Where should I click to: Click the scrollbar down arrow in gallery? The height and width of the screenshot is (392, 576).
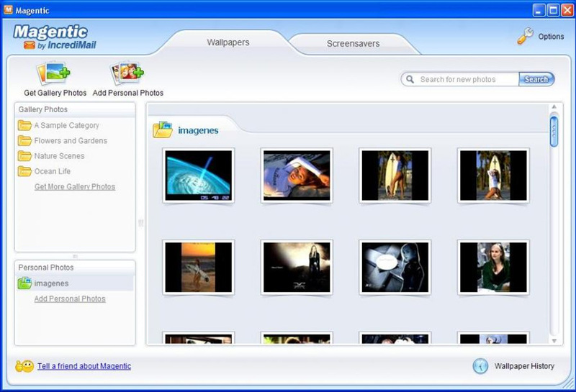click(554, 341)
